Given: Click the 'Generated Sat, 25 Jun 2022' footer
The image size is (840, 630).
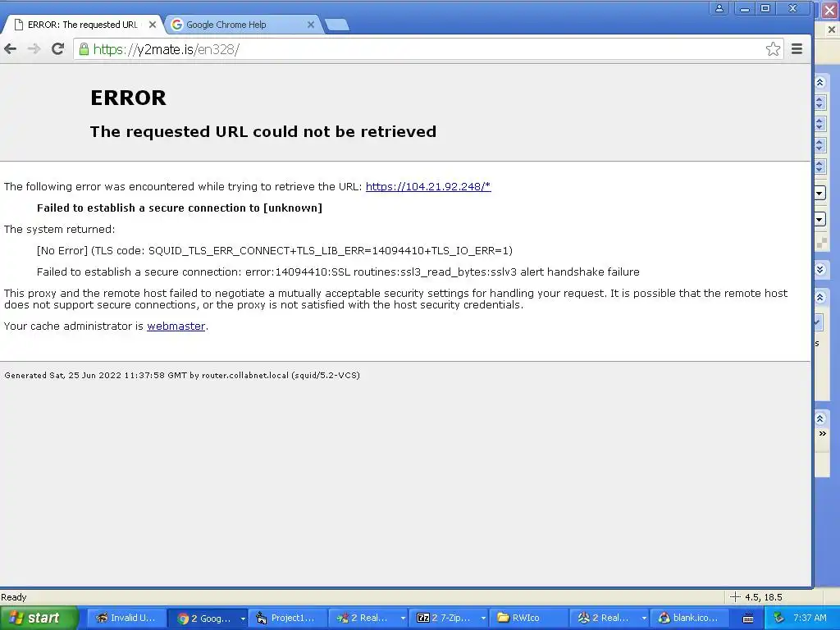Looking at the screenshot, I should click(x=182, y=376).
